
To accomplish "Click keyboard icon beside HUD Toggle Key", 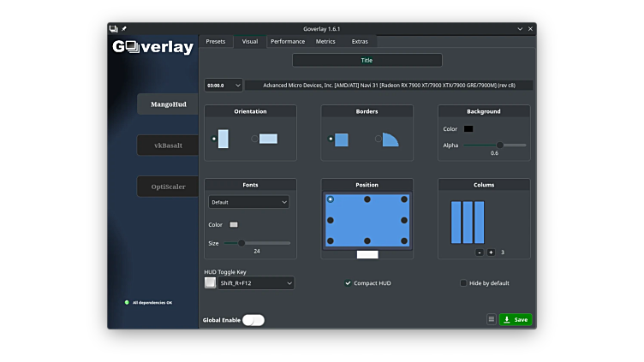I will 210,282.
